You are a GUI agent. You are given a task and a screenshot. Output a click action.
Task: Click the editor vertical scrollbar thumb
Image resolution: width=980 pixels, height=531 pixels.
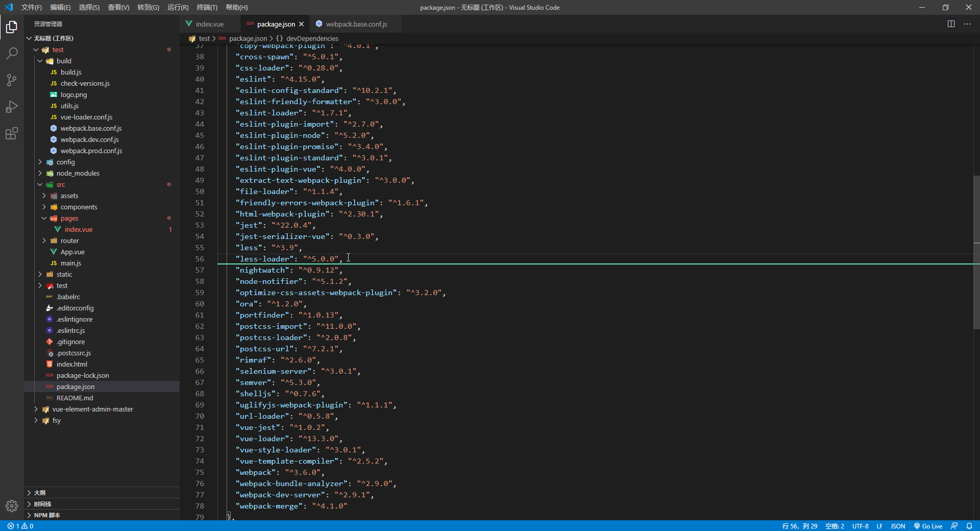click(x=976, y=252)
